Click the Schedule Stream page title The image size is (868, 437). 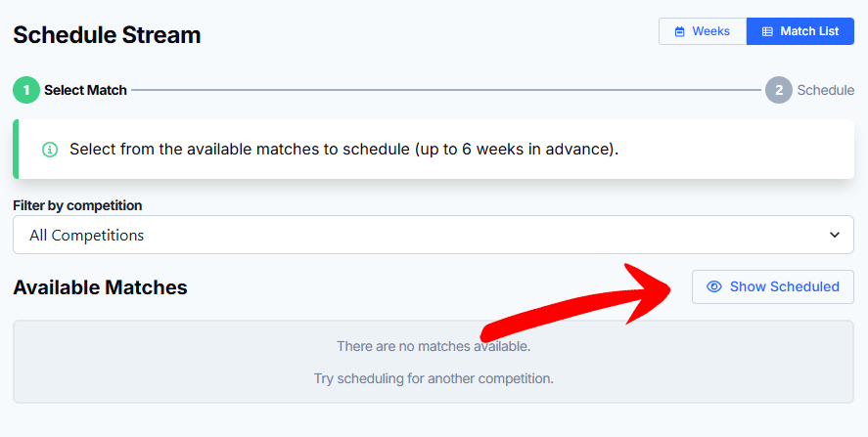pyautogui.click(x=107, y=35)
